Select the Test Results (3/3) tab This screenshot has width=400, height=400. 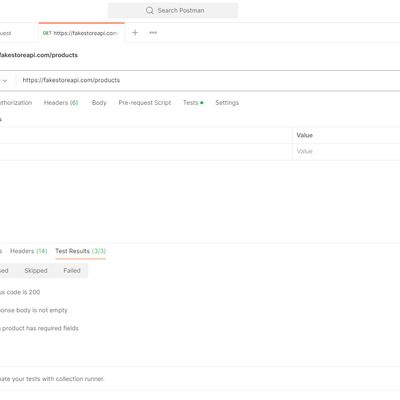click(x=81, y=251)
